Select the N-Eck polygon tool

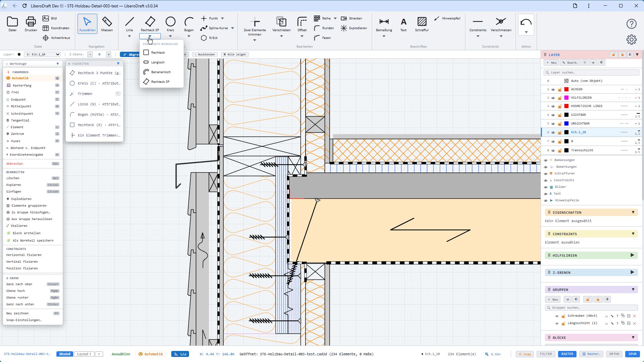(209, 38)
